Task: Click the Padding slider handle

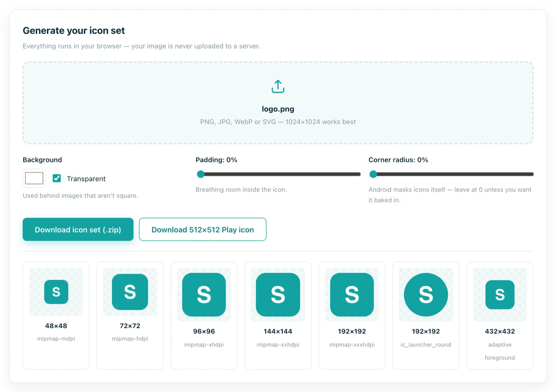Action: tap(201, 174)
